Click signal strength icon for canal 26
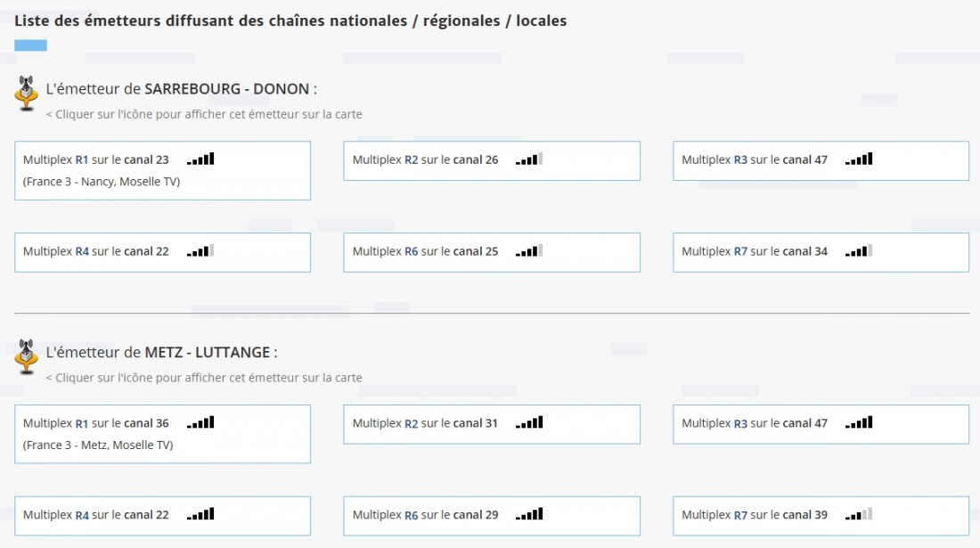Image resolution: width=980 pixels, height=548 pixels. (529, 159)
